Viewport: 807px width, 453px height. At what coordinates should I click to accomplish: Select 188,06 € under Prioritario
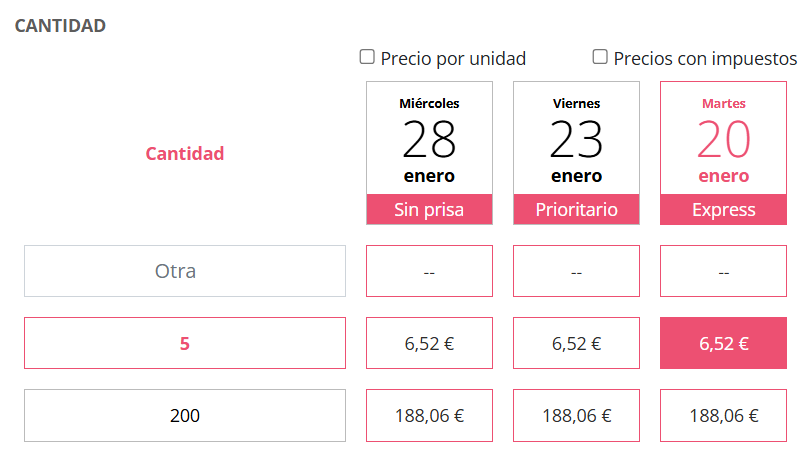pyautogui.click(x=576, y=415)
